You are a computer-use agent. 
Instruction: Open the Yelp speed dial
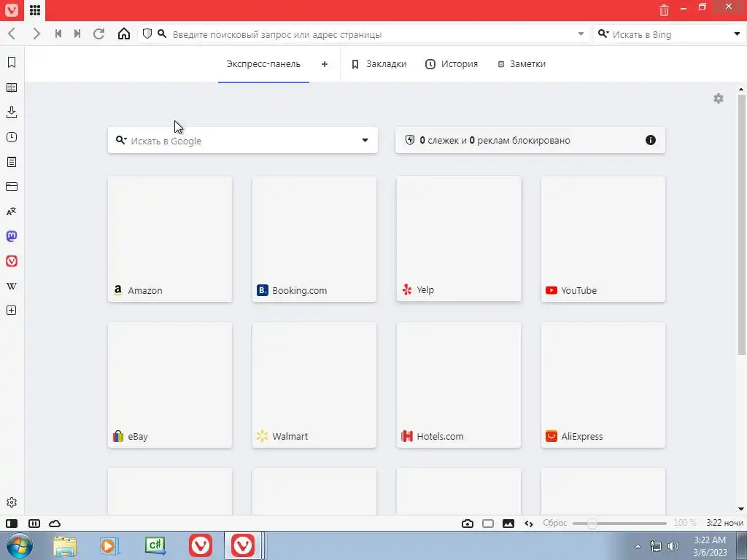coord(459,239)
